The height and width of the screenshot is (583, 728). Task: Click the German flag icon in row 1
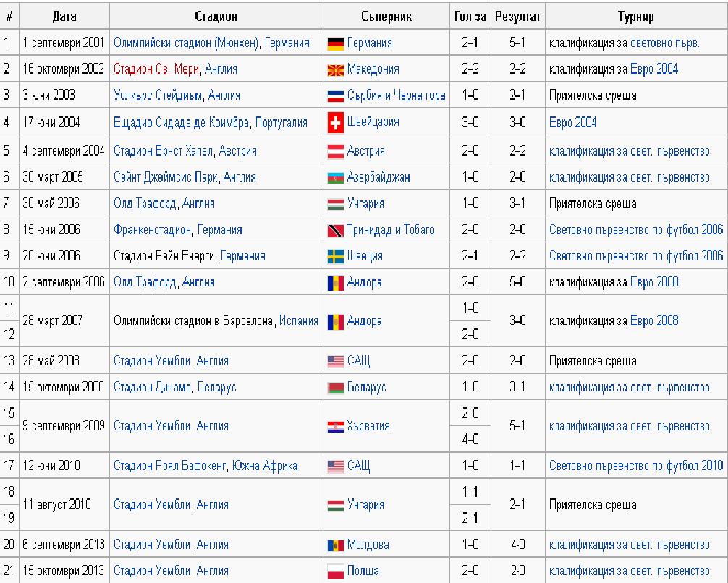335,43
